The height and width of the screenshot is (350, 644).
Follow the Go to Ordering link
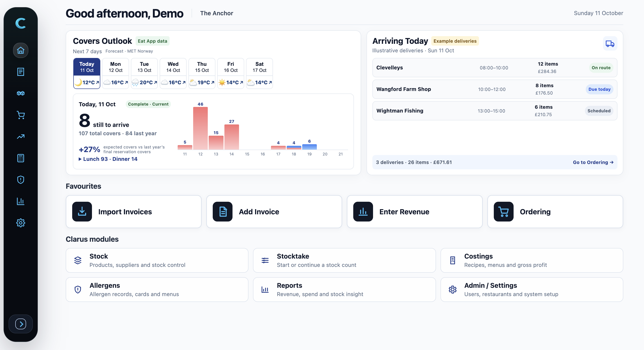tap(593, 162)
